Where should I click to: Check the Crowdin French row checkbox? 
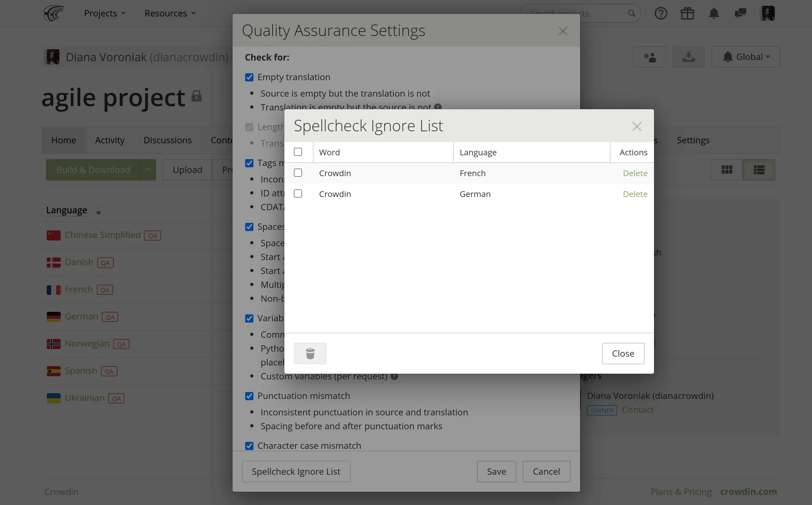[x=298, y=173]
